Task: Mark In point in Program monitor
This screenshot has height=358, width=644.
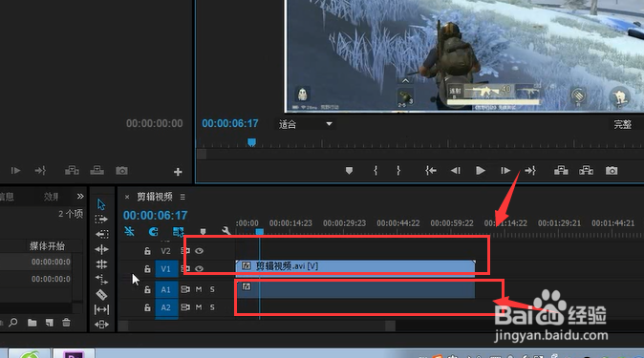Action: (x=376, y=170)
